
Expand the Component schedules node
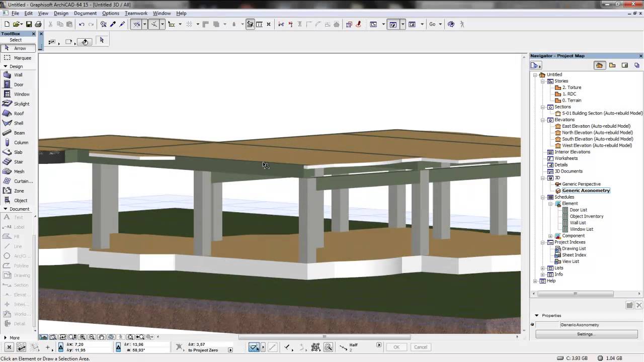pyautogui.click(x=550, y=236)
